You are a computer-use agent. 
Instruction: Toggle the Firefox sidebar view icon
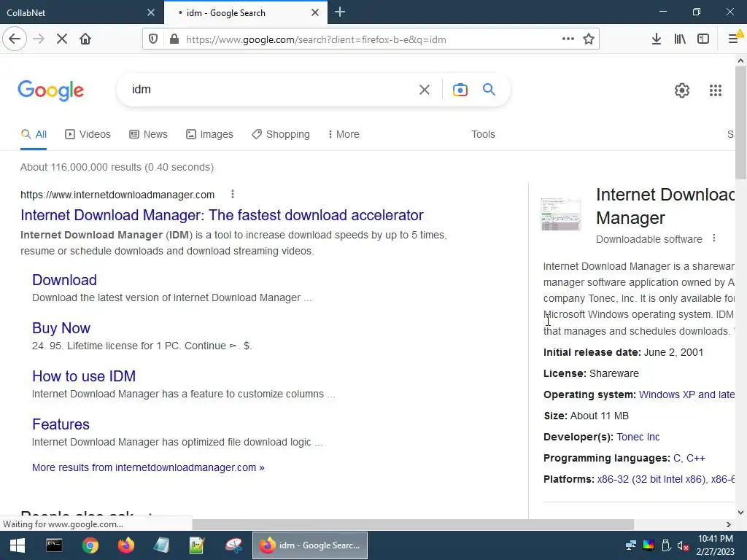point(703,39)
